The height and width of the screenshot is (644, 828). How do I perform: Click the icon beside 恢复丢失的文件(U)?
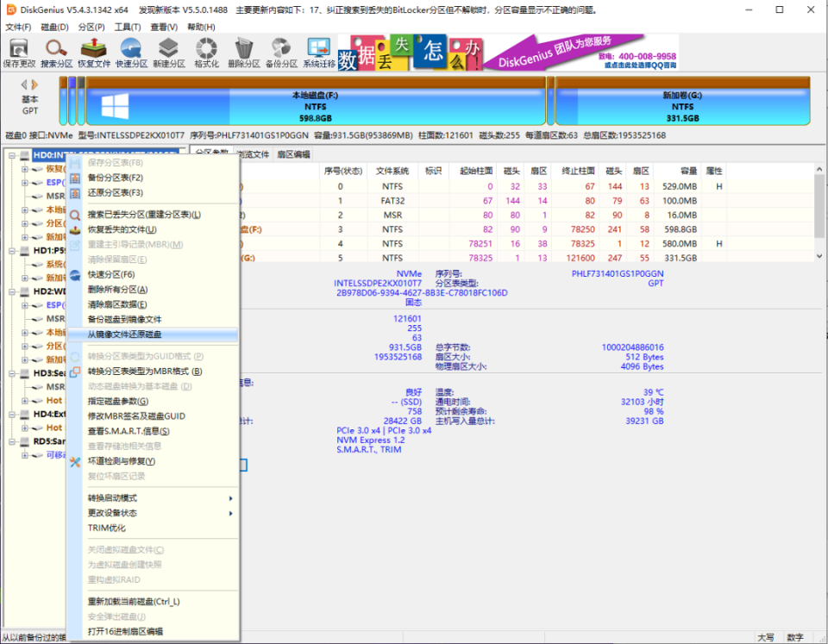pyautogui.click(x=75, y=229)
